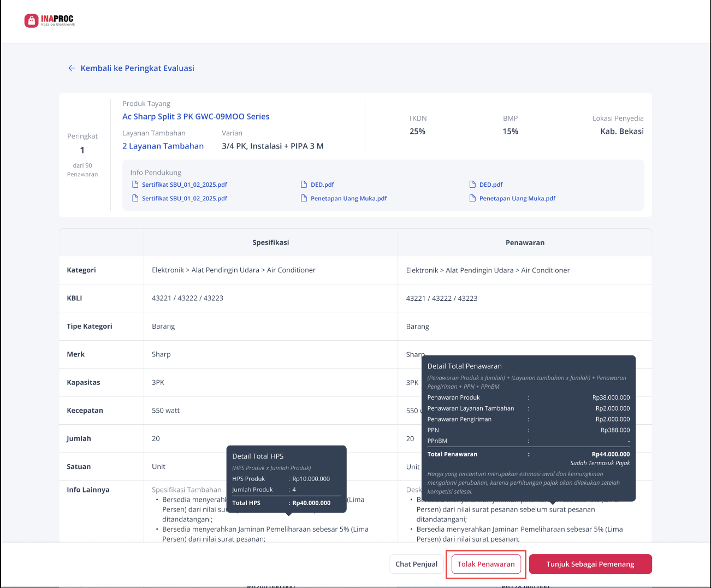Screen dimensions: 711x588
Task: Click file icon of right-column Penetapan Uang Muka.pdf
Action: tap(473, 198)
